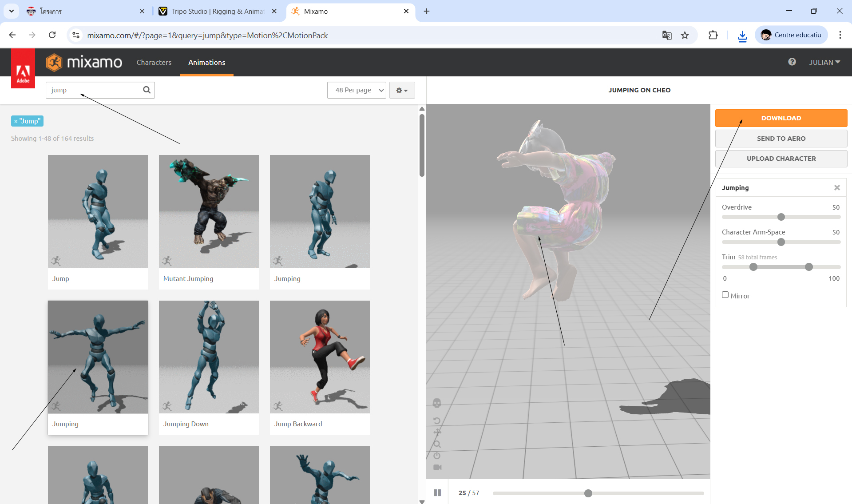This screenshot has width=852, height=504.
Task: Select the pan move arrows icon
Action: coord(437,432)
